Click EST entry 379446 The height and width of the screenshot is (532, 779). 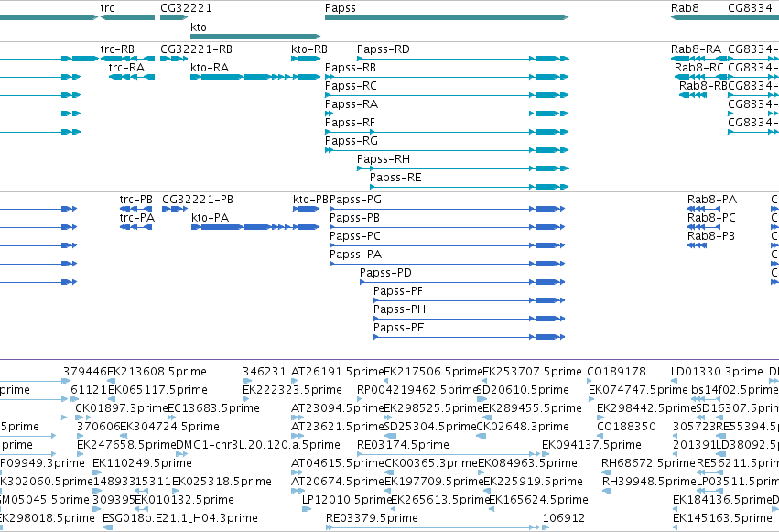coord(85,372)
